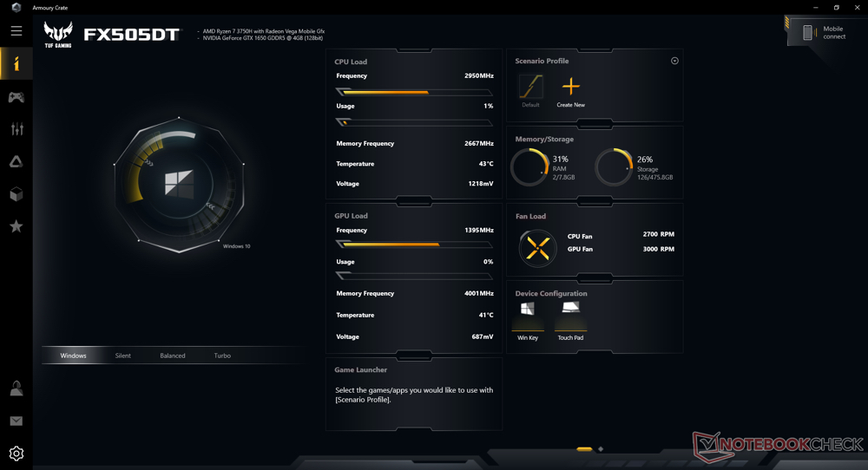Image resolution: width=868 pixels, height=470 pixels.
Task: Click the 2667MHz memory frequency value
Action: pos(479,143)
